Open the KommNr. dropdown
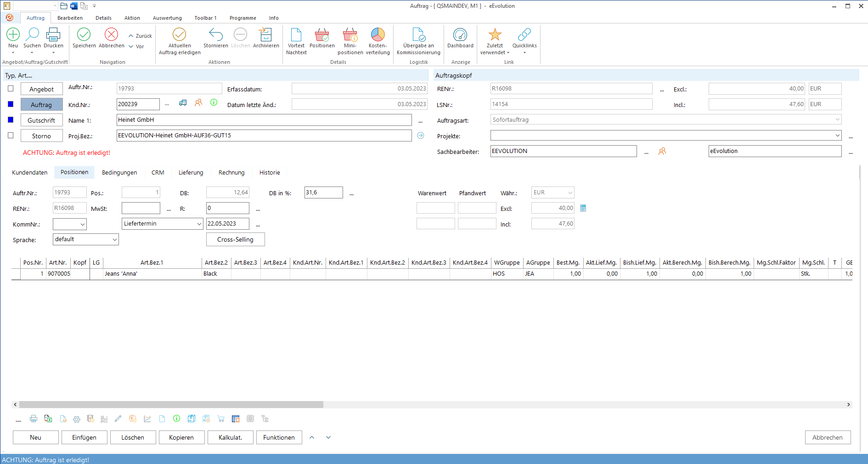 (x=83, y=224)
